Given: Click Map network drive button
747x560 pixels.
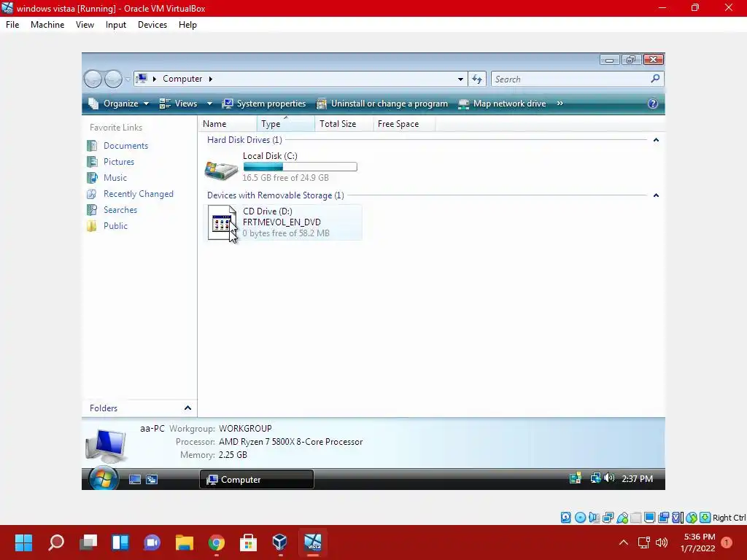Looking at the screenshot, I should coord(502,104).
